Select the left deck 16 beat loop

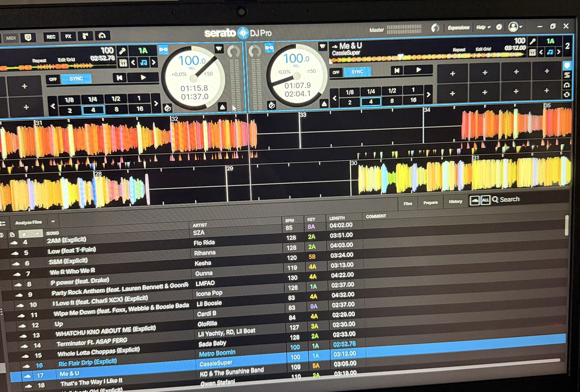pos(140,109)
